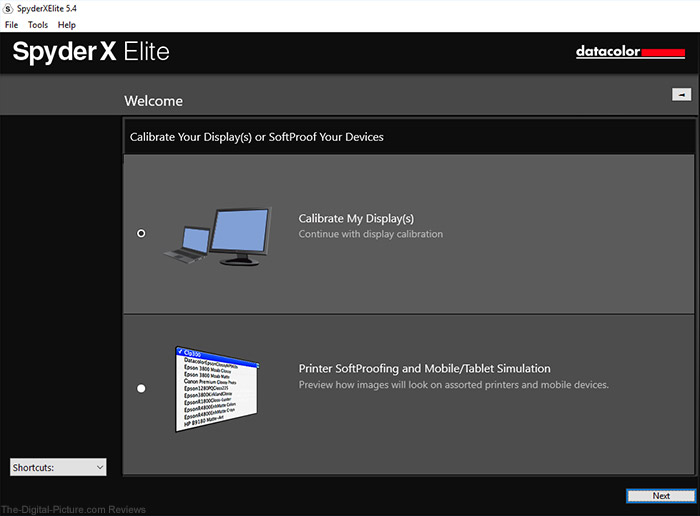The image size is (700, 516).
Task: Click the 'Calibrate My Display(s)' label
Action: 356,219
